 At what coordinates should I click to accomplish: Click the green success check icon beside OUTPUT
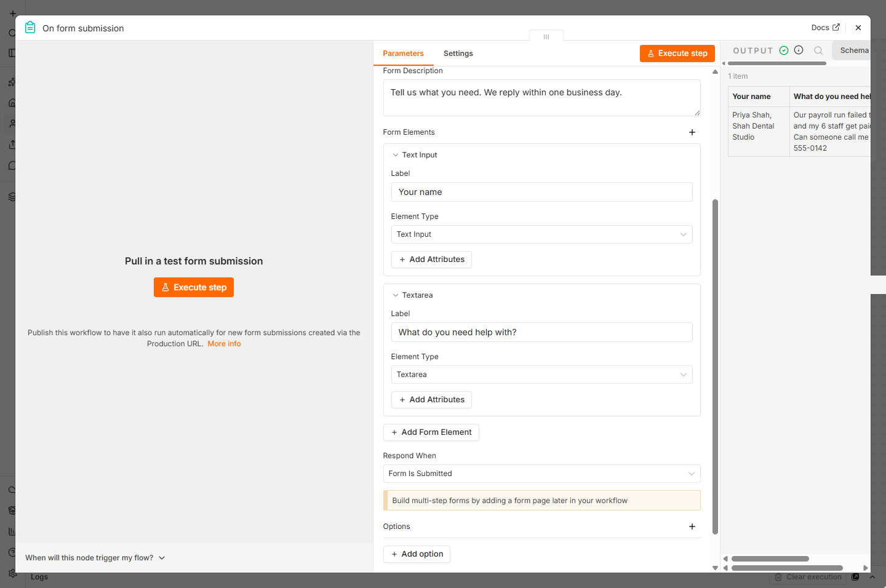pos(784,50)
